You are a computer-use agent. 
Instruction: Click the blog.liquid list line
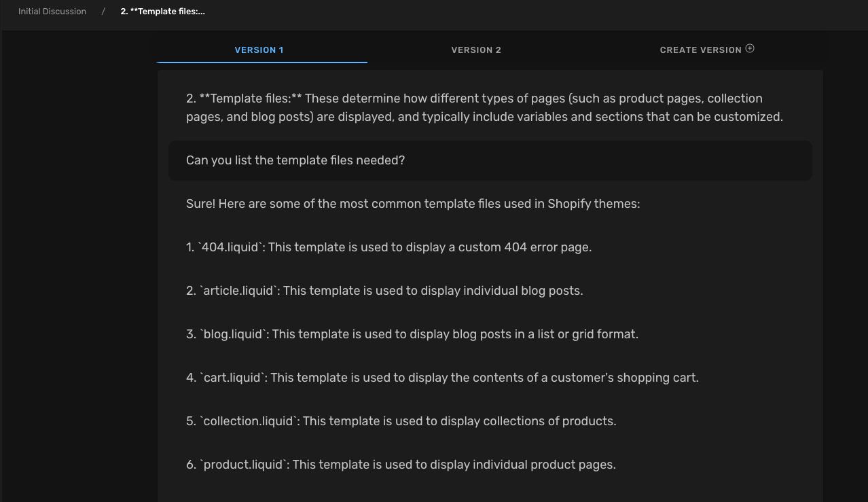click(x=412, y=334)
